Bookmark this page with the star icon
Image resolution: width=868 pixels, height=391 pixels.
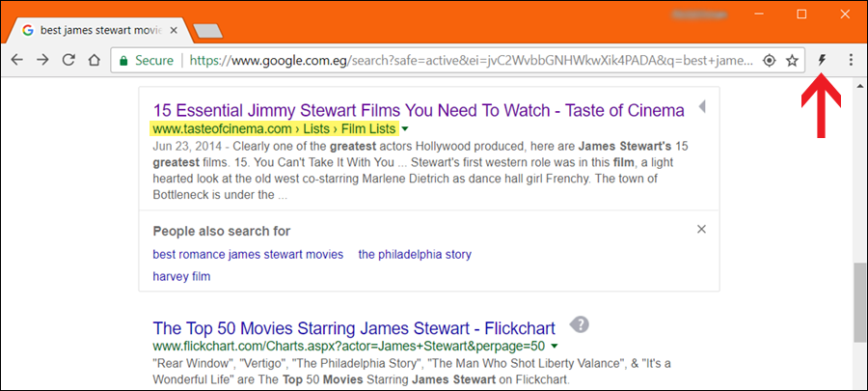tap(792, 61)
